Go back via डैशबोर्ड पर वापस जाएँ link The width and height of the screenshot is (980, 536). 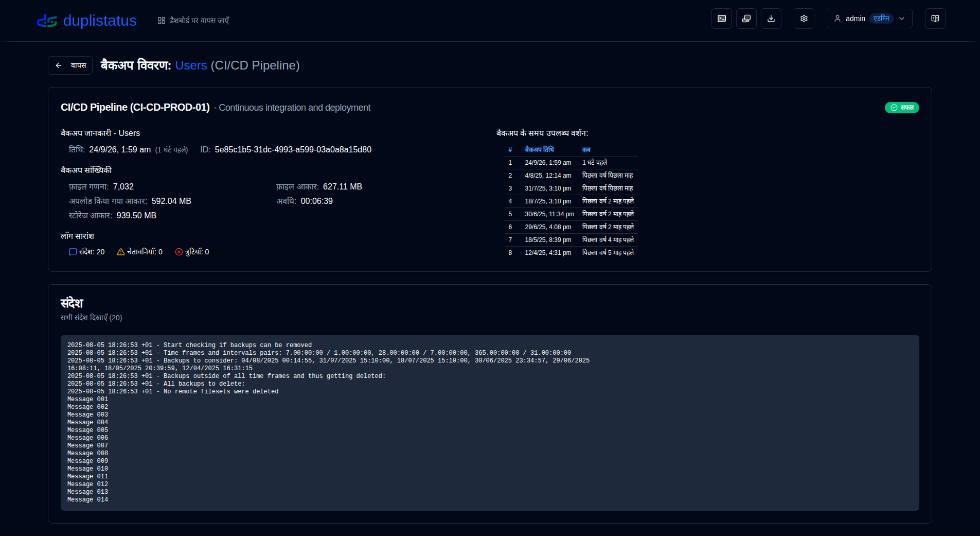point(193,21)
